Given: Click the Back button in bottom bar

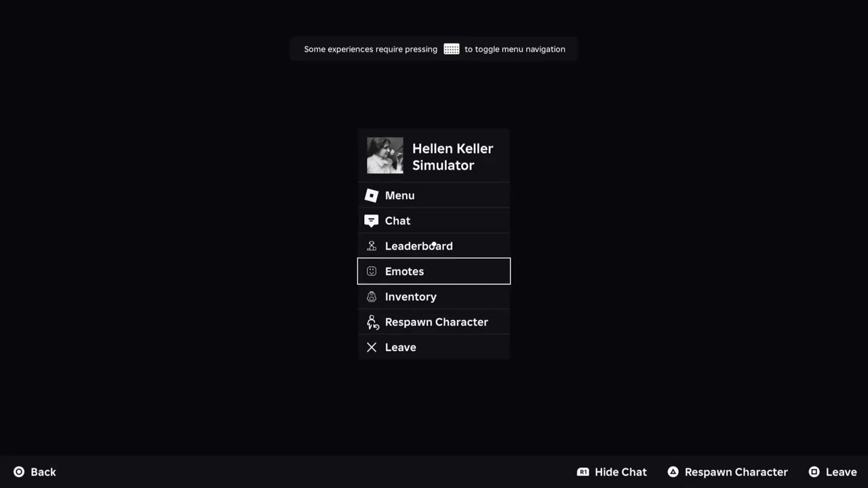Looking at the screenshot, I should pos(35,472).
